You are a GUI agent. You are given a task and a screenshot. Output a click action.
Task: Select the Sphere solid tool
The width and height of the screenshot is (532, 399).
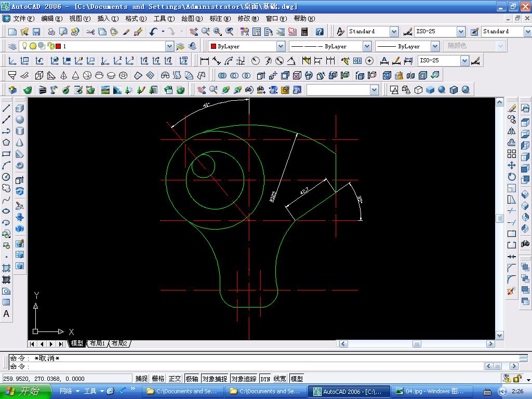tap(20, 119)
